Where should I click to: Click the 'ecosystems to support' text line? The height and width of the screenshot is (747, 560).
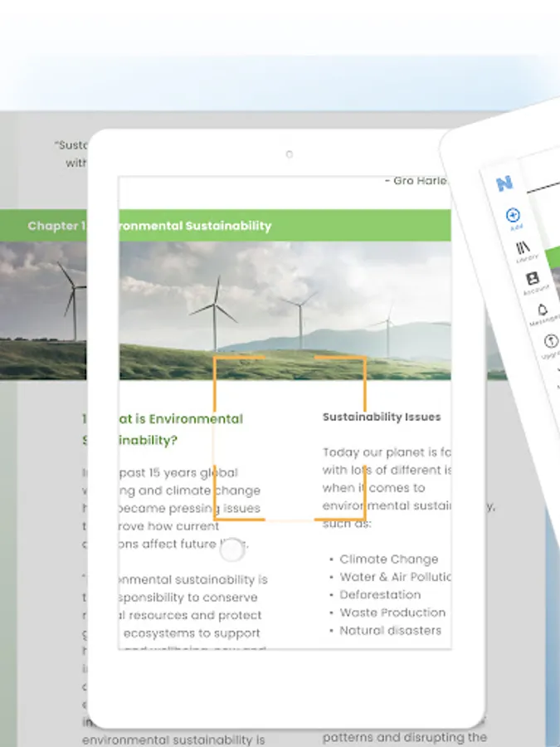192,633
